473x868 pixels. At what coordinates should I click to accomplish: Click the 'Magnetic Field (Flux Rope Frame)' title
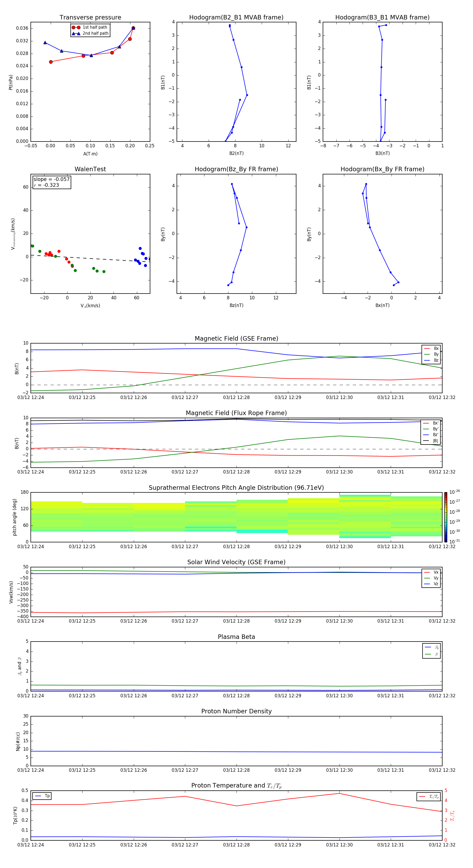click(236, 413)
